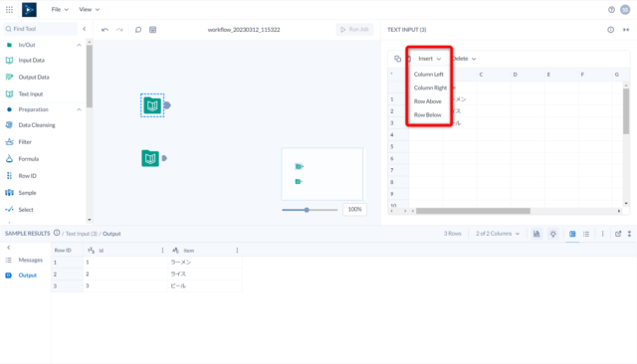Screen dimensions: 637x364
Task: Open the 2 of 2 Columns dropdown
Action: [498, 234]
